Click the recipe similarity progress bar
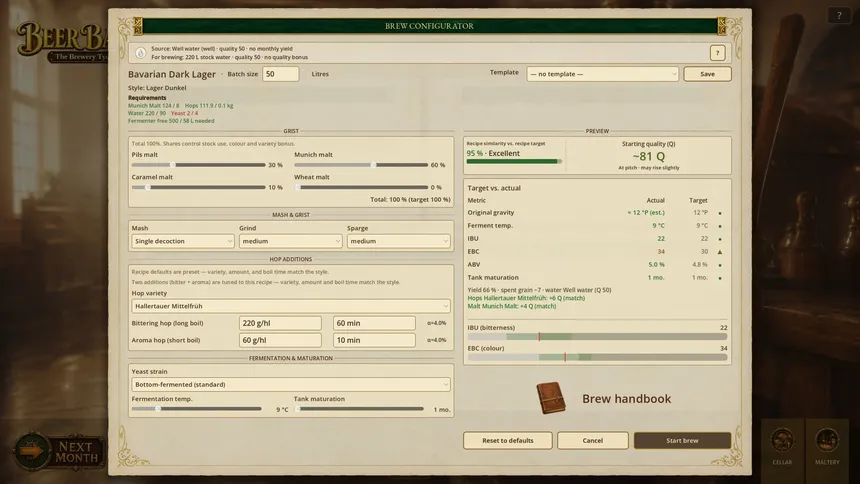Viewport: 860px width, 484px height. point(514,161)
